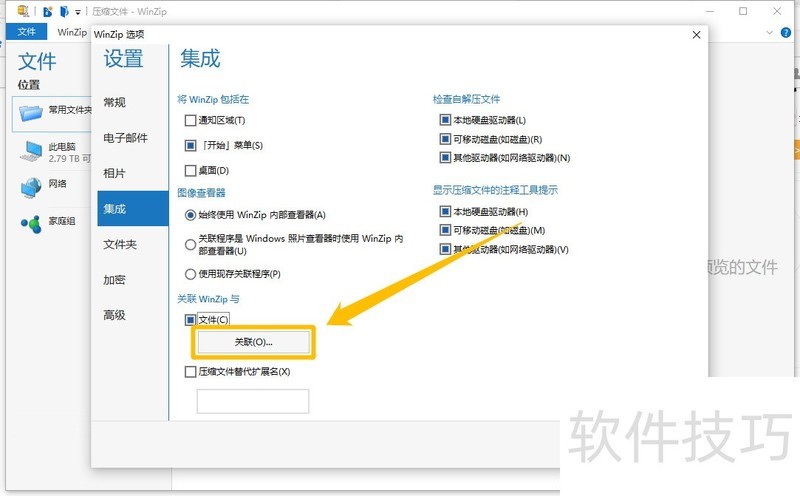Select 关联程序是 Windows 照片查看器 radio option
The width and height of the screenshot is (800, 496).
click(190, 245)
